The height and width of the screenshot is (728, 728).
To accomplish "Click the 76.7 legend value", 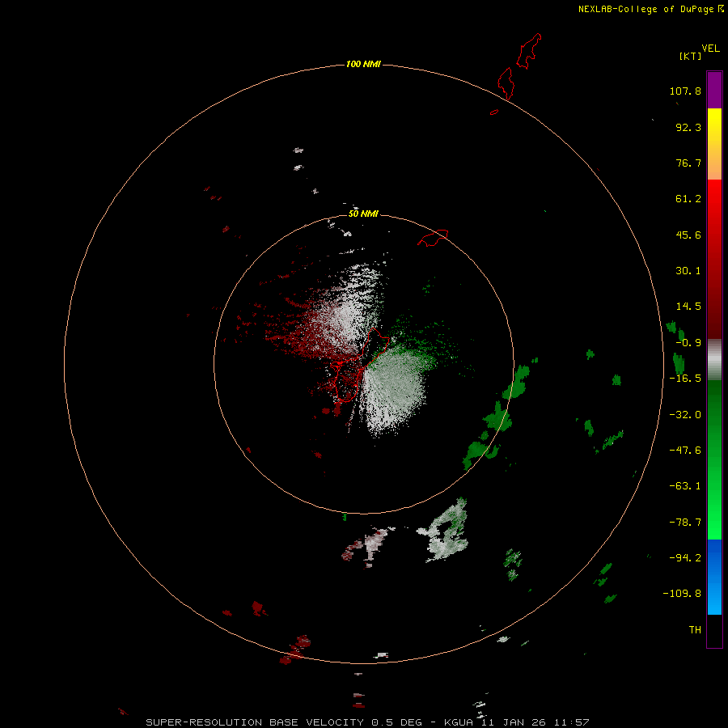I will click(688, 163).
